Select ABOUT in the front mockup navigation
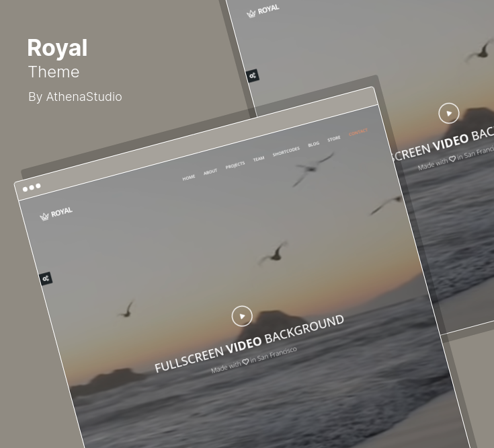The image size is (494, 448). point(210,172)
